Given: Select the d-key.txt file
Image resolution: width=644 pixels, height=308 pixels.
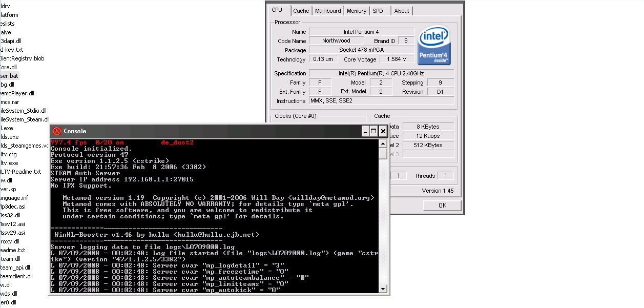Looking at the screenshot, I should [x=12, y=50].
